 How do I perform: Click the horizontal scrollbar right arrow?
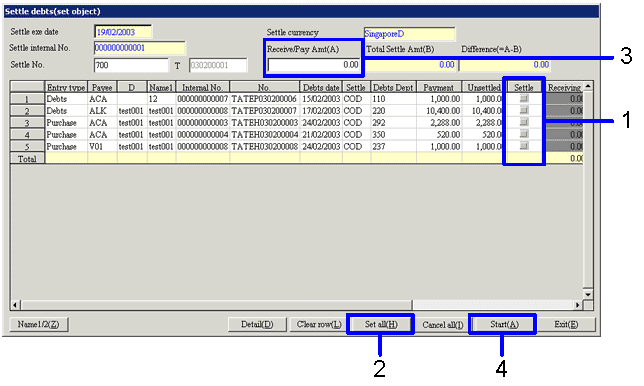[x=578, y=305]
